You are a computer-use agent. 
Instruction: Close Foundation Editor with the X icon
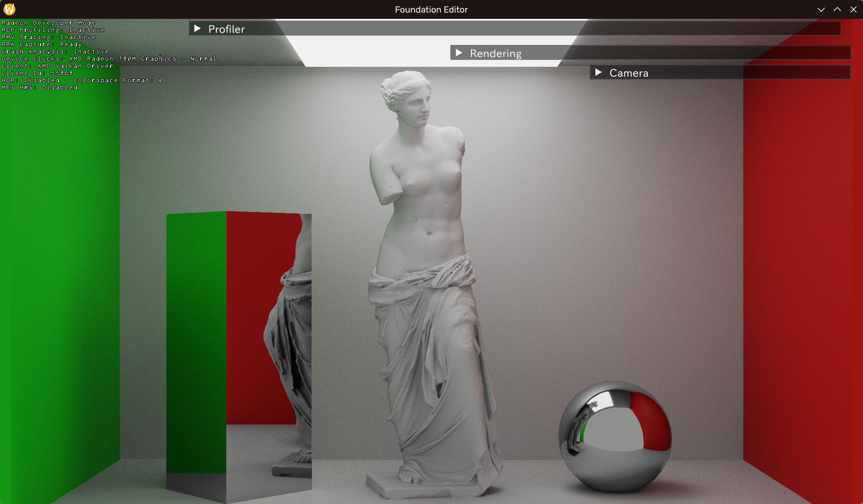pyautogui.click(x=853, y=9)
